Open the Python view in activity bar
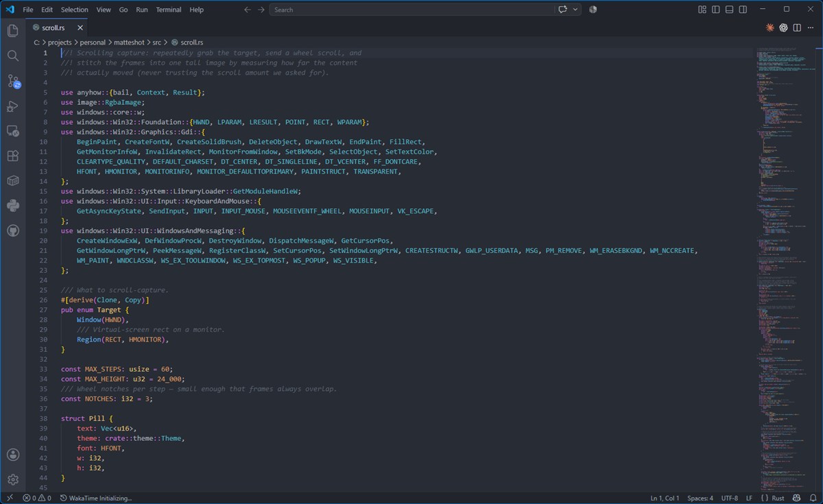The height and width of the screenshot is (504, 823). [x=12, y=205]
